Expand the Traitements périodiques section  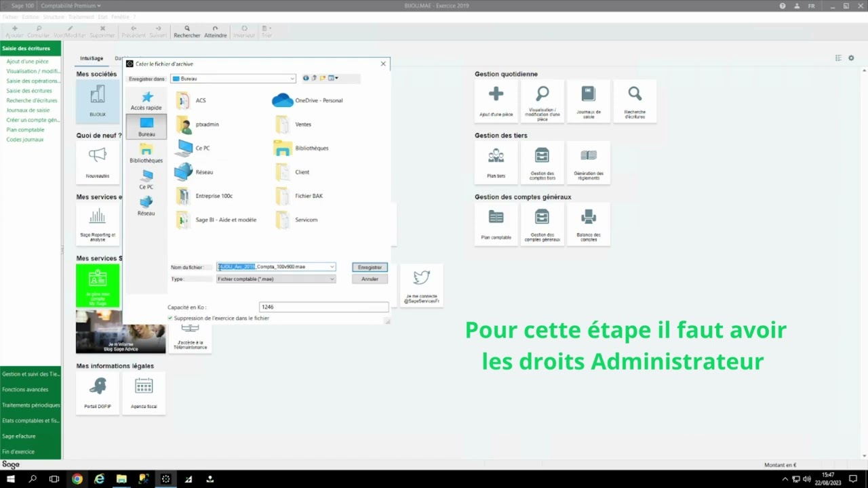pos(31,405)
